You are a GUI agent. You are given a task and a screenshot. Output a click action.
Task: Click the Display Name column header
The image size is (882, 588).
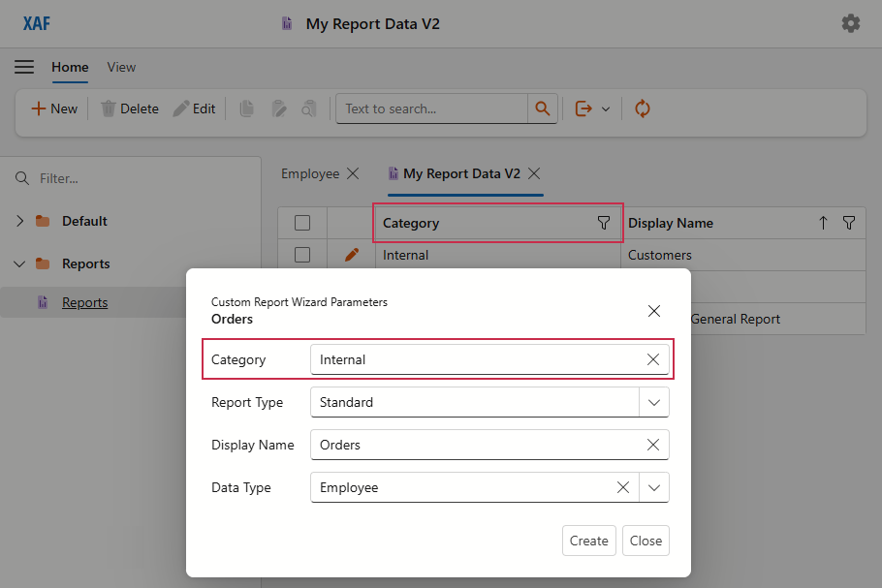point(743,223)
